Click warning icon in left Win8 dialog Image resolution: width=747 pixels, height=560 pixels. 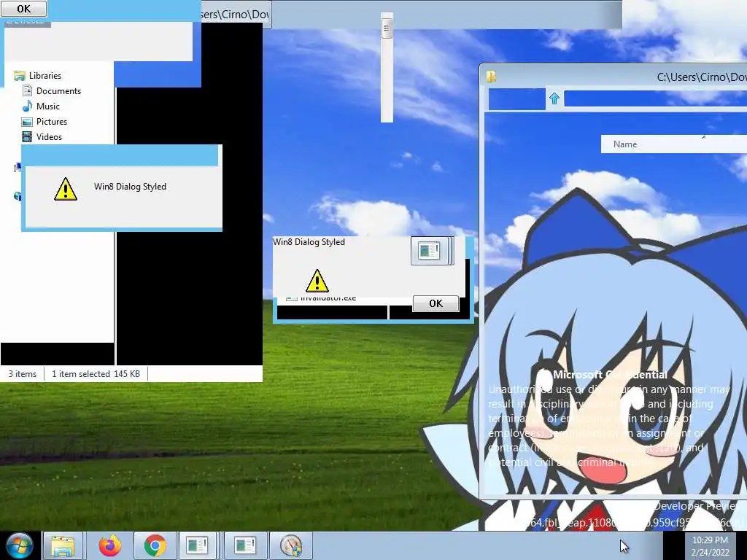tap(65, 189)
